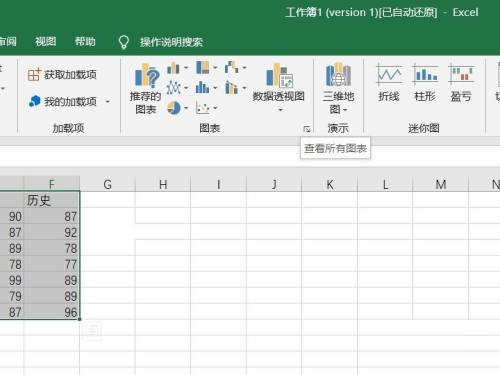Select column H header
This screenshot has width=500, height=375.
click(163, 184)
